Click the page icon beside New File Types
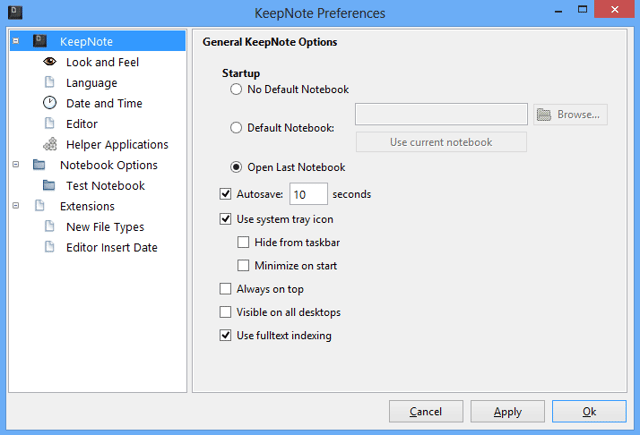This screenshot has width=640, height=435. (x=49, y=226)
